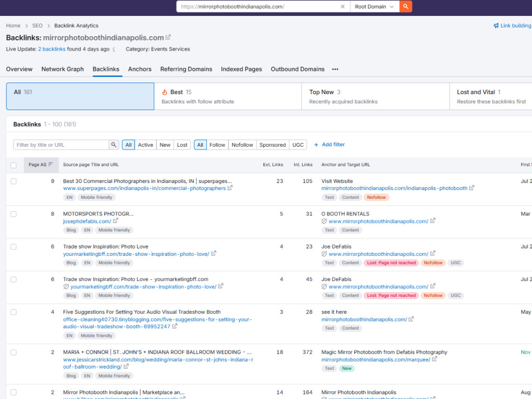
Task: Open external link icon beside page title domain
Action: coord(168,37)
